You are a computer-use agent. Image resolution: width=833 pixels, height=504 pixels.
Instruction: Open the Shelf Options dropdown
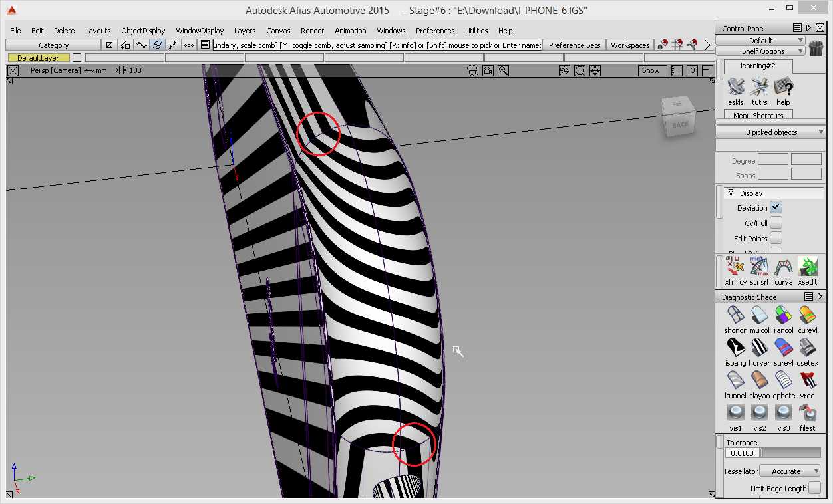point(760,51)
